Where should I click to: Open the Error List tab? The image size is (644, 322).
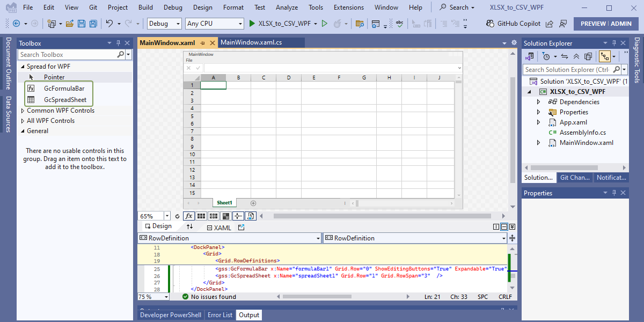pyautogui.click(x=220, y=315)
